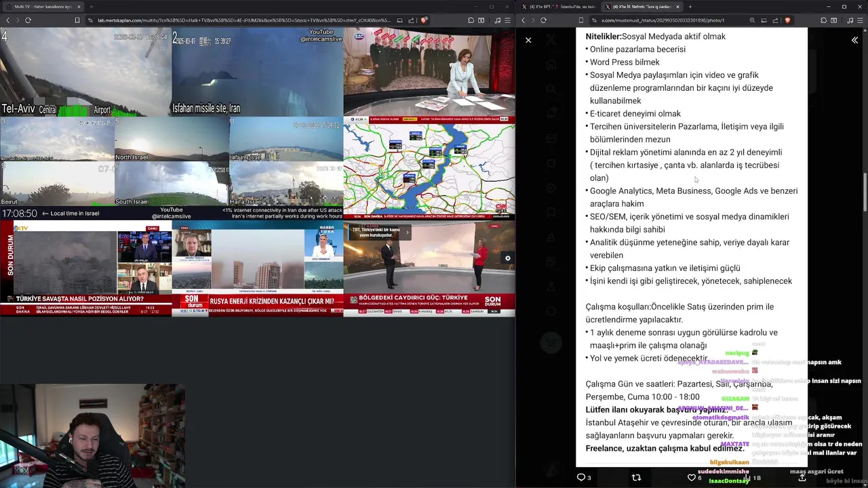Click 'Ekip çalışmasına yatkın ve iletişimi güçlü' text
Image resolution: width=868 pixels, height=488 pixels.
[x=665, y=268]
